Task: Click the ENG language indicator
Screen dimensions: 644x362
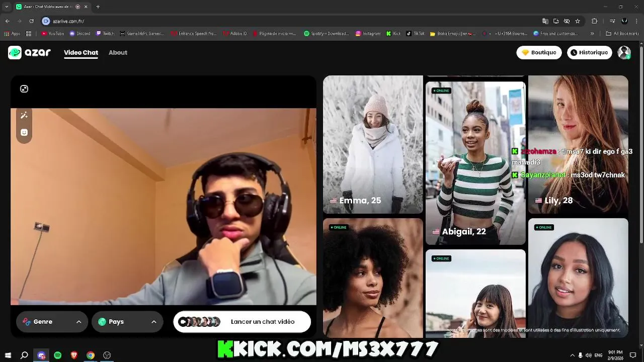Action: point(599,355)
